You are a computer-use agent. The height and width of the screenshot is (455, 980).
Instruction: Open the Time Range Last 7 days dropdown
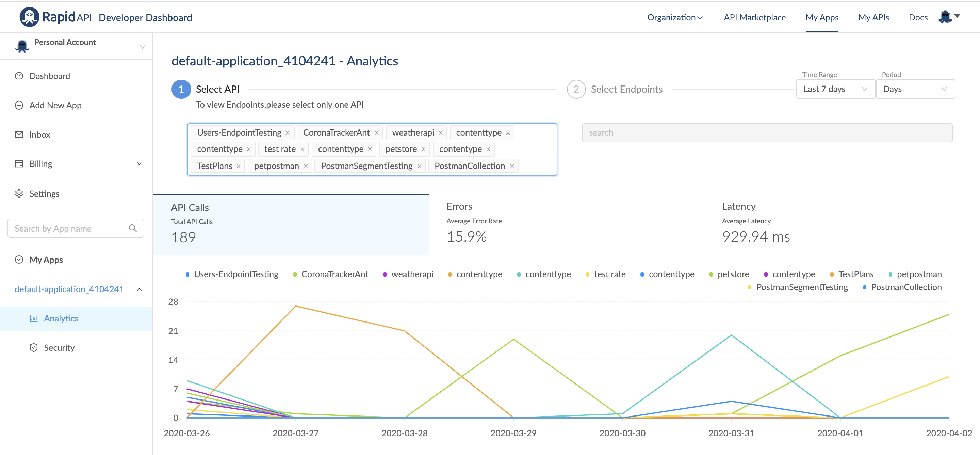click(835, 89)
